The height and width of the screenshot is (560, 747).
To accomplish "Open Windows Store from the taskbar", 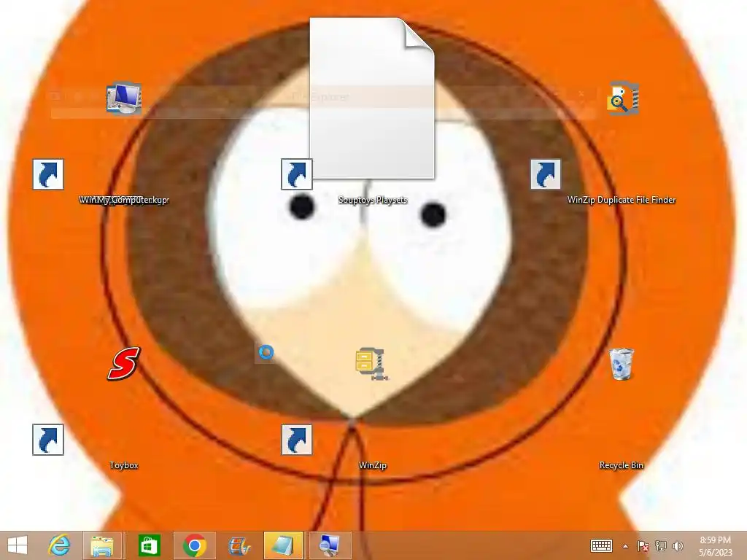I will [x=149, y=545].
